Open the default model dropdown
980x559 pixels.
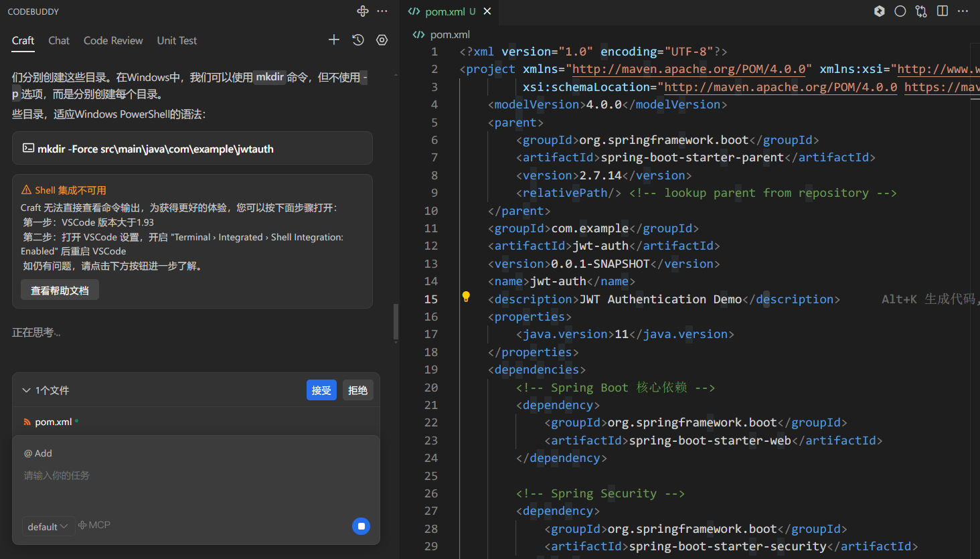pyautogui.click(x=48, y=527)
